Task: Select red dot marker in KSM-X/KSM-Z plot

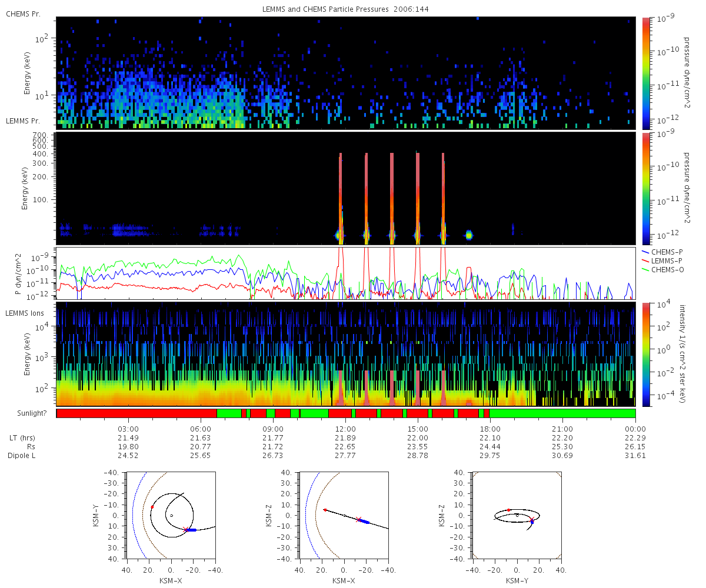Action: [x=325, y=510]
